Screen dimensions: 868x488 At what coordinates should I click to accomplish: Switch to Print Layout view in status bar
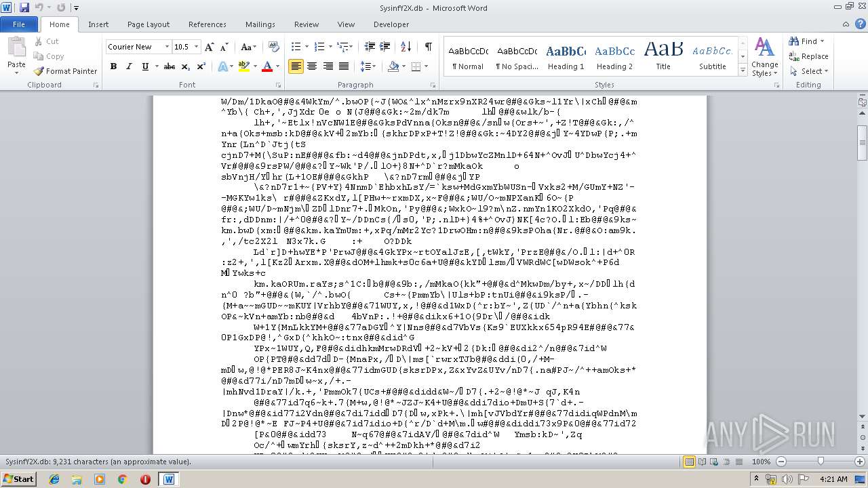[690, 462]
